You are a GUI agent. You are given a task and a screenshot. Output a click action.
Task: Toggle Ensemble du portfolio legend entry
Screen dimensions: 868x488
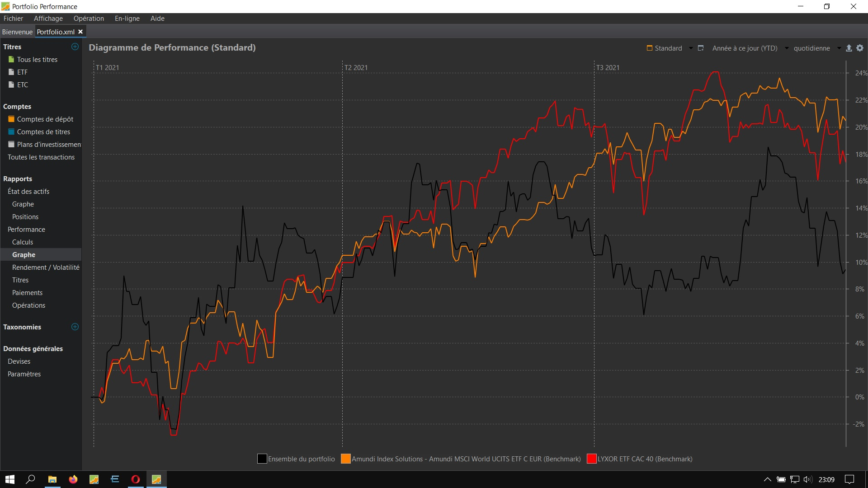[301, 459]
